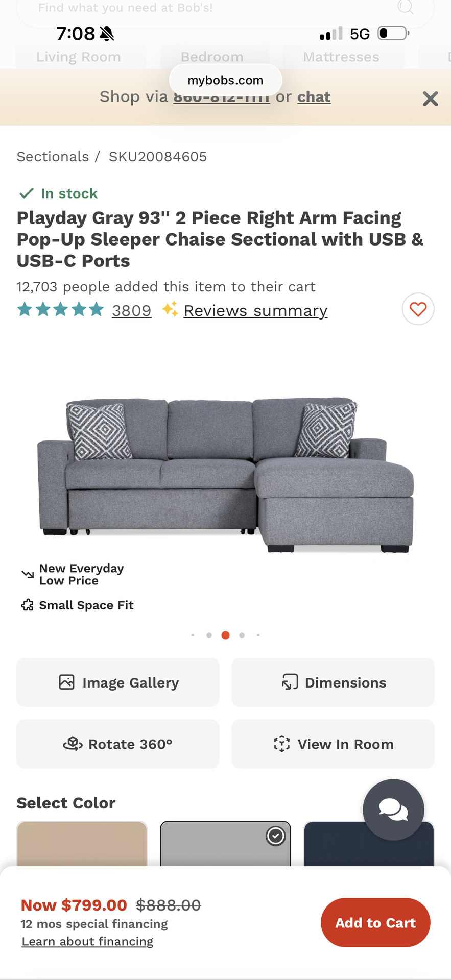The height and width of the screenshot is (980, 451).
Task: Tap the search magnifier icon
Action: tap(405, 7)
